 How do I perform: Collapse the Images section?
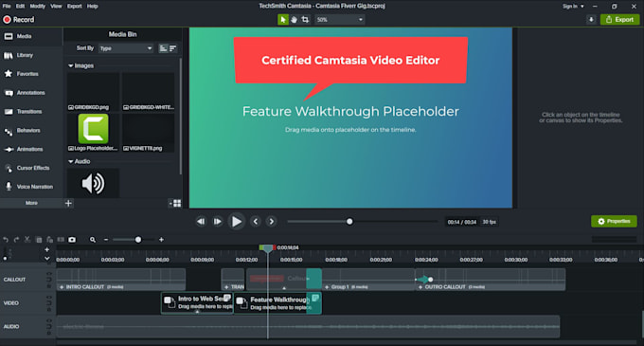[71, 65]
